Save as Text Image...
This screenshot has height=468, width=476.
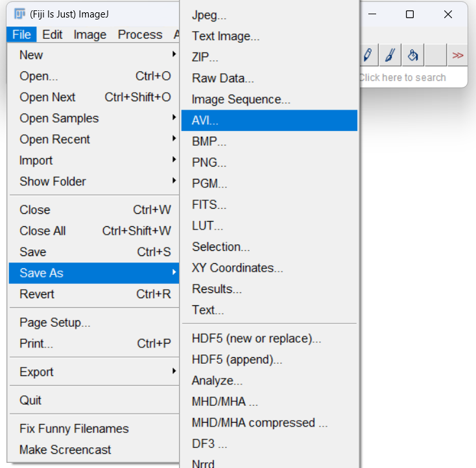coord(269,36)
